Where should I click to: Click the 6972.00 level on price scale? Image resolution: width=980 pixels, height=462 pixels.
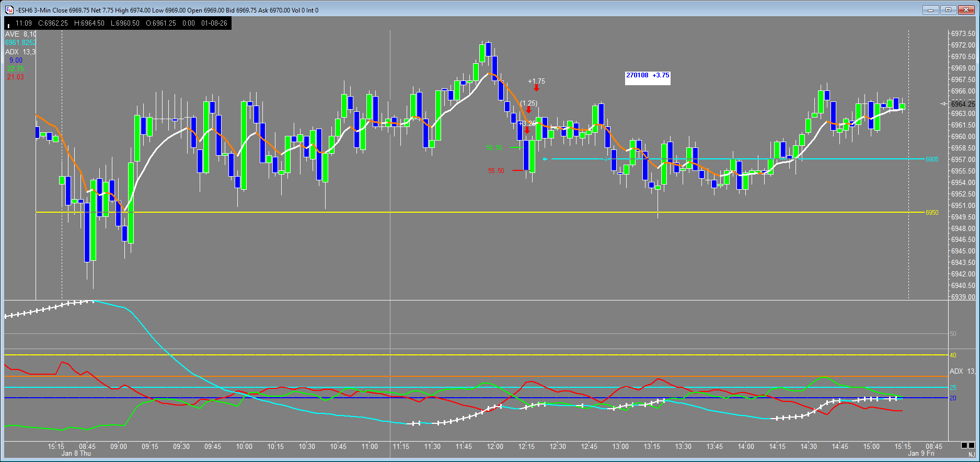[x=963, y=45]
